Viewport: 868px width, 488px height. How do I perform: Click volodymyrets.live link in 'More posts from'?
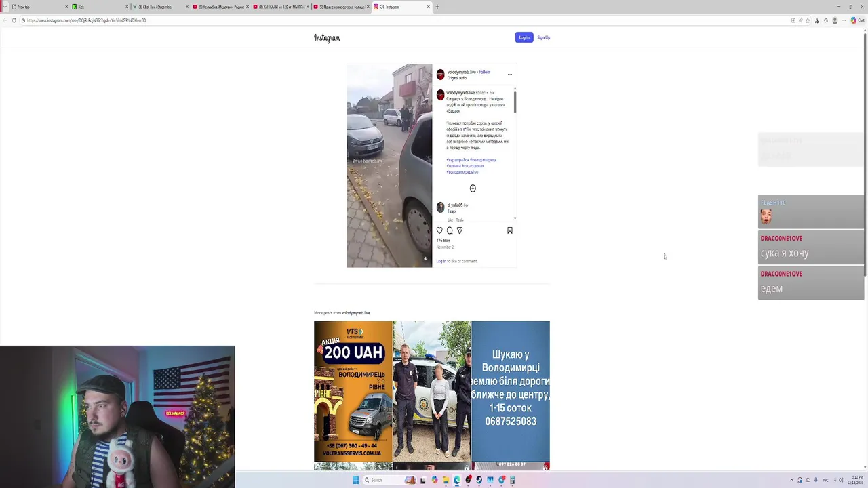click(356, 313)
